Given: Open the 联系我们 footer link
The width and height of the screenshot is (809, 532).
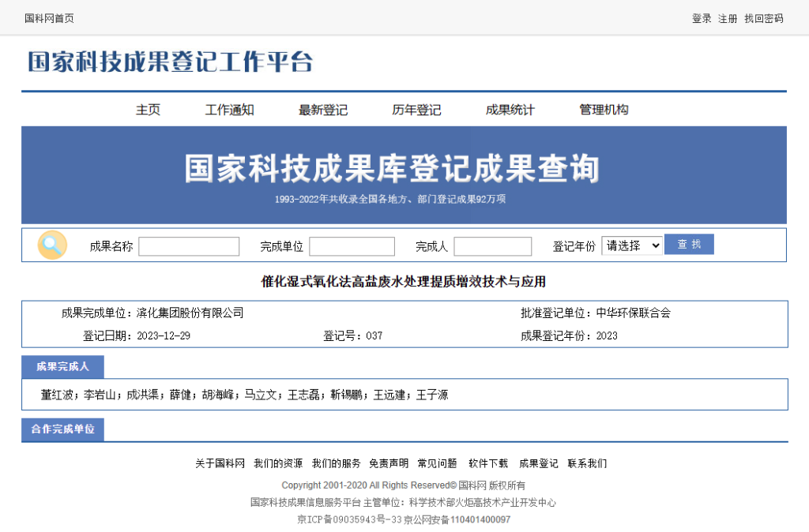Looking at the screenshot, I should pos(587,463).
